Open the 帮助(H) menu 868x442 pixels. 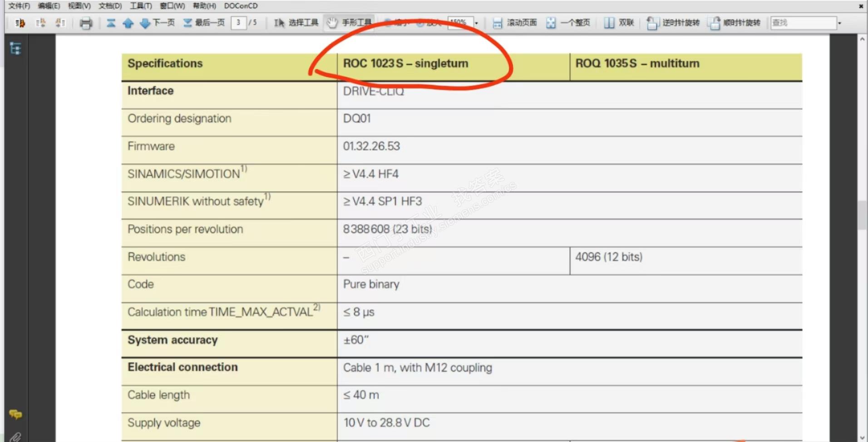point(204,6)
